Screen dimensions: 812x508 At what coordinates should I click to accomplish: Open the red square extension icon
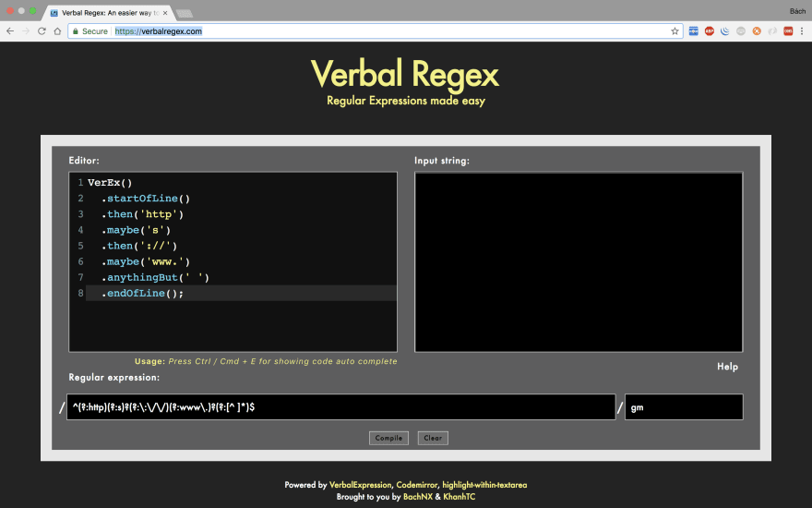click(x=788, y=31)
